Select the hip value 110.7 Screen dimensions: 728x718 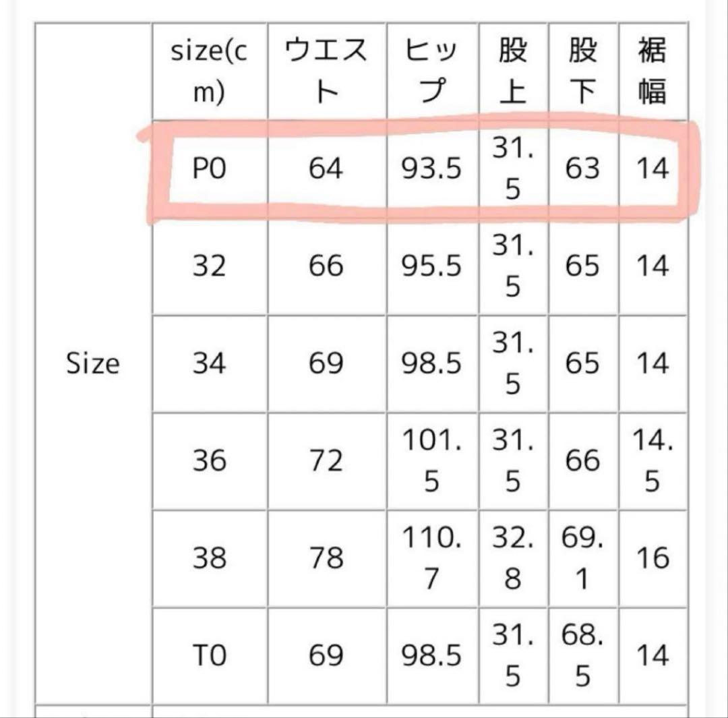pyautogui.click(x=432, y=558)
